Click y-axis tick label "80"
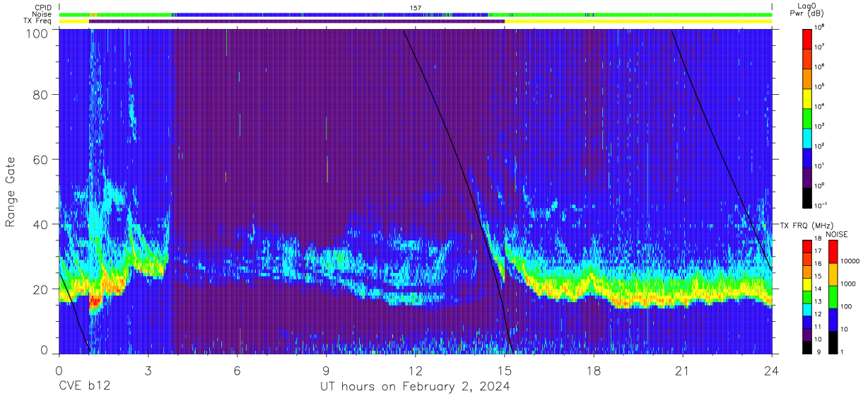Viewport: 868px width, 401px height. pyautogui.click(x=41, y=95)
